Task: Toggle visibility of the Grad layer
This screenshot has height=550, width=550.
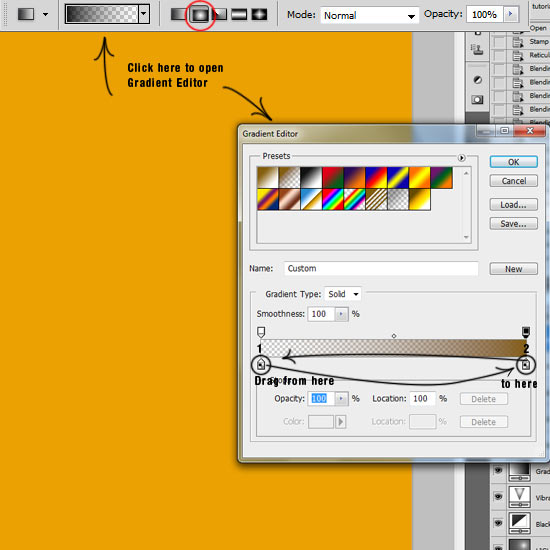Action: (x=498, y=470)
